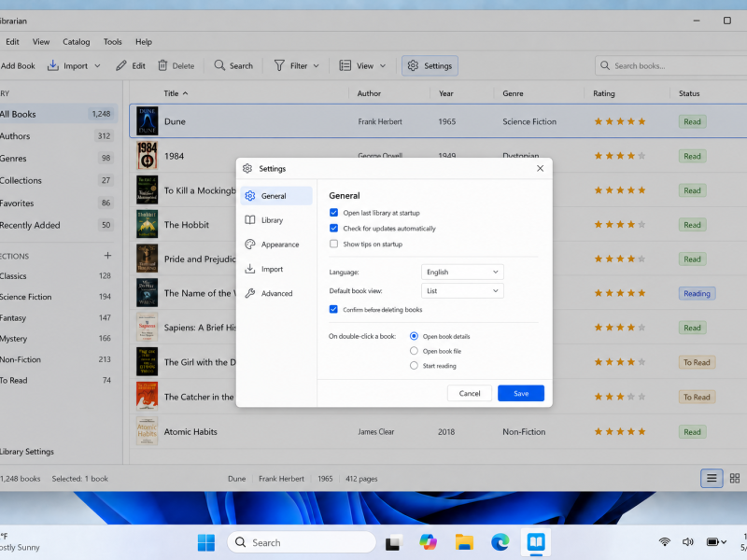The width and height of the screenshot is (747, 560).
Task: Click the Cancel button
Action: 470,393
